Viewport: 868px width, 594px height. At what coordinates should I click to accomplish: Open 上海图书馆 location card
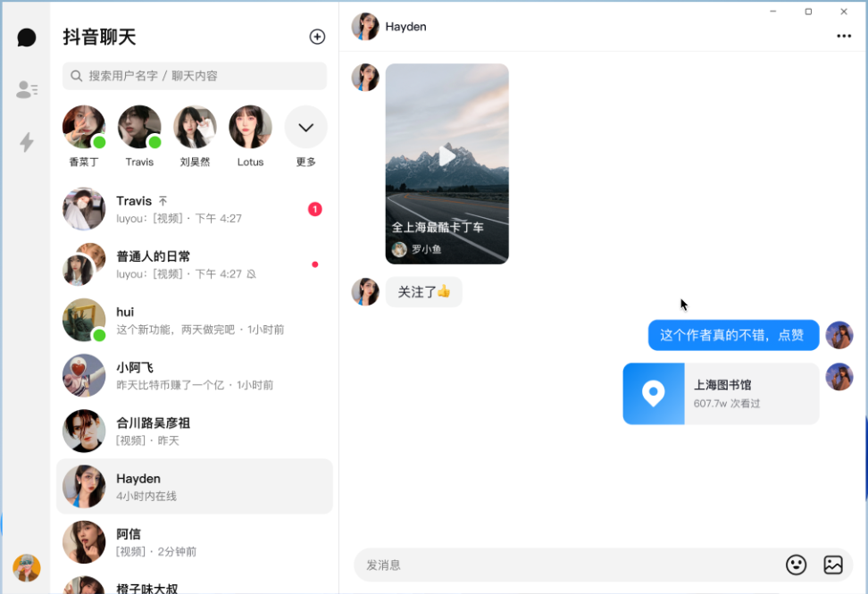pos(721,394)
